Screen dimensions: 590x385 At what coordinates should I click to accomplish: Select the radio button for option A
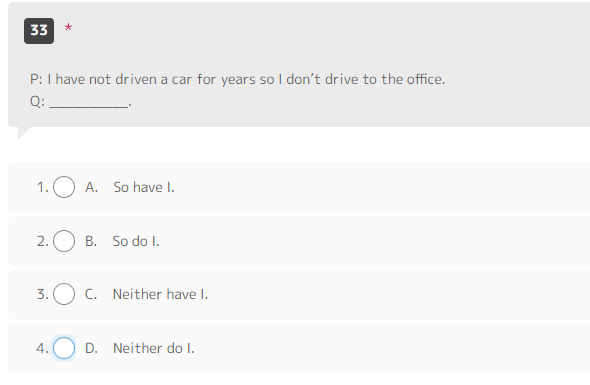64,187
